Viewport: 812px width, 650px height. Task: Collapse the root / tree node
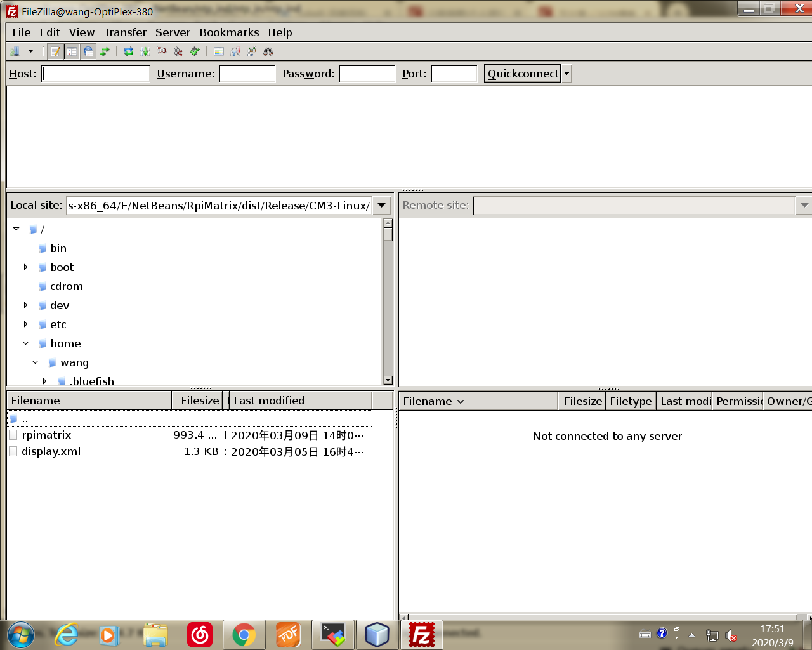click(x=16, y=229)
